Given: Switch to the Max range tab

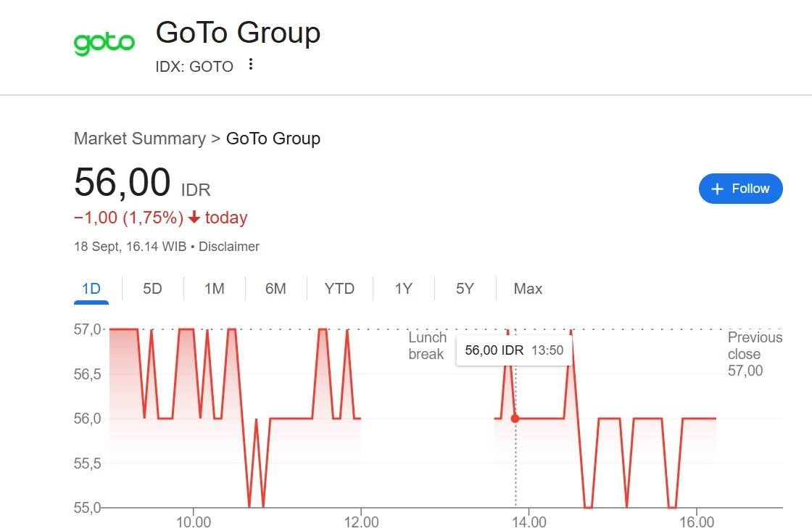Looking at the screenshot, I should [x=528, y=289].
